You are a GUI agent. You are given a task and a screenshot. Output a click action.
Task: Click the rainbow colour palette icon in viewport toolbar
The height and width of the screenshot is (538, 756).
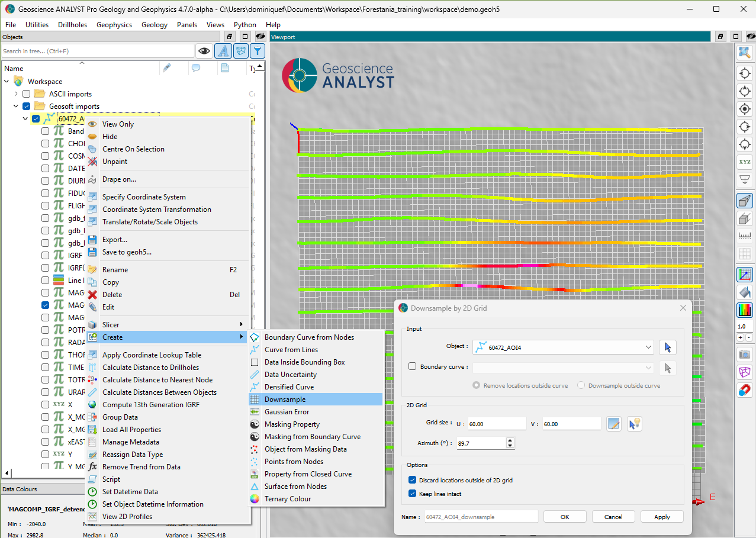coord(744,310)
